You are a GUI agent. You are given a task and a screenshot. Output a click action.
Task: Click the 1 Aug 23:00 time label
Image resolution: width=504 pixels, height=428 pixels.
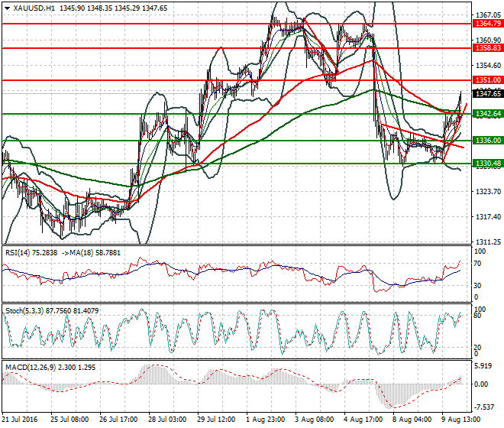click(265, 420)
